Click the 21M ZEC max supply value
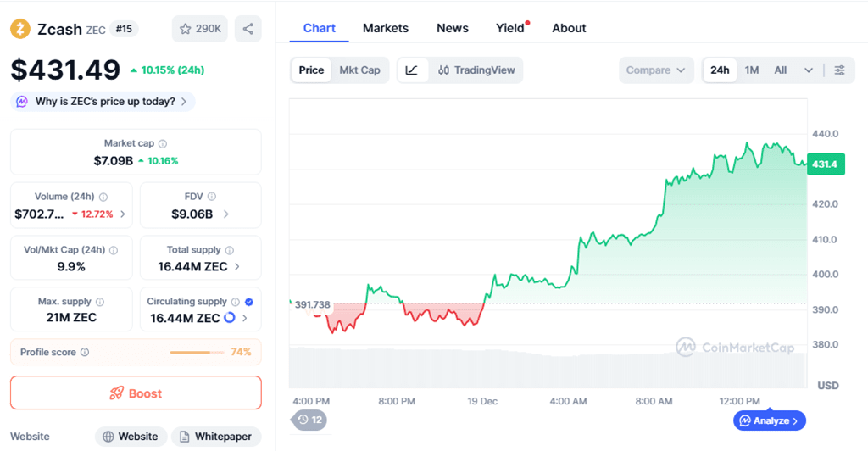 pyautogui.click(x=71, y=318)
